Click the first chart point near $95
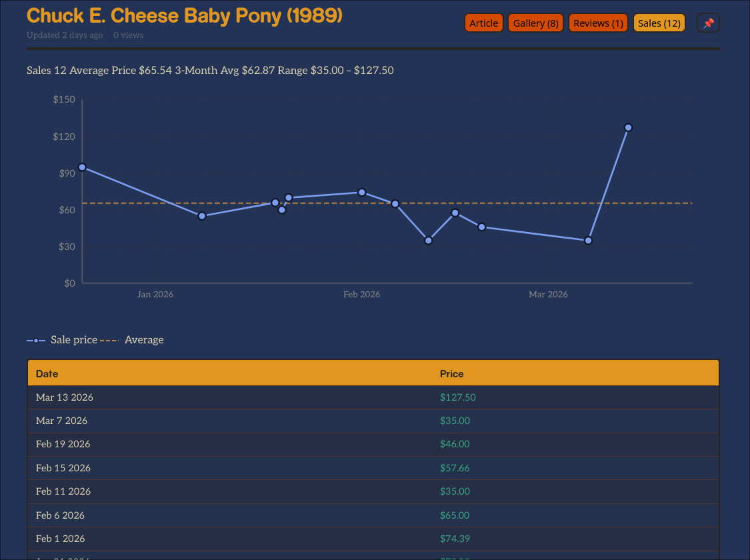Viewport: 750px width, 560px height. pos(82,167)
